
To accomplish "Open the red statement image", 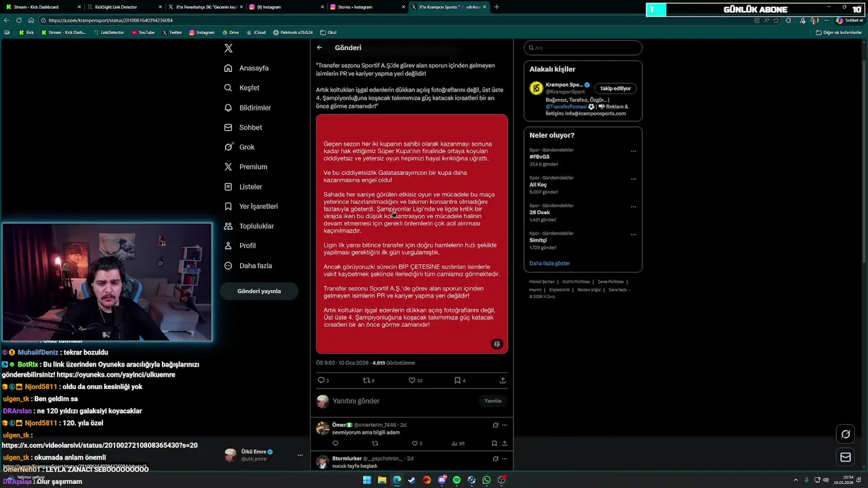I will coord(412,234).
